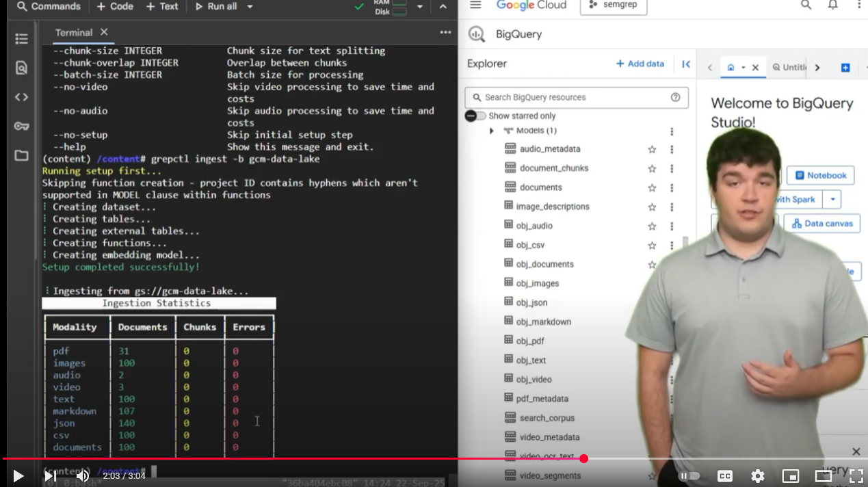The height and width of the screenshot is (487, 868).
Task: Show next BigQuery tabs with right chevron
Action: click(817, 67)
